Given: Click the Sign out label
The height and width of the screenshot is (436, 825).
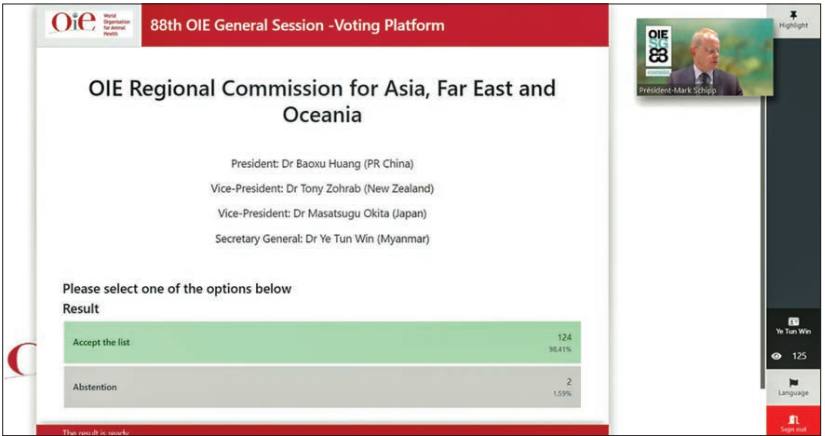Looking at the screenshot, I should click(x=793, y=430).
